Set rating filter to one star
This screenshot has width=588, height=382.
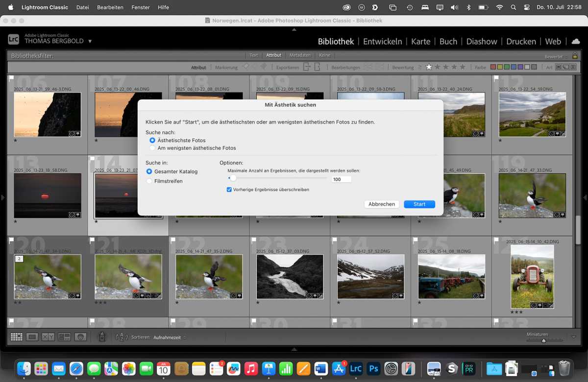tap(429, 67)
